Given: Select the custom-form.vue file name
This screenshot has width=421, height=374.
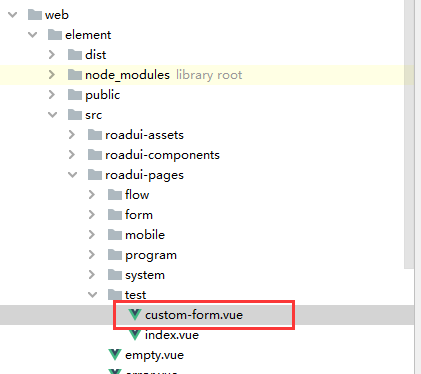Looking at the screenshot, I should click(x=194, y=315).
